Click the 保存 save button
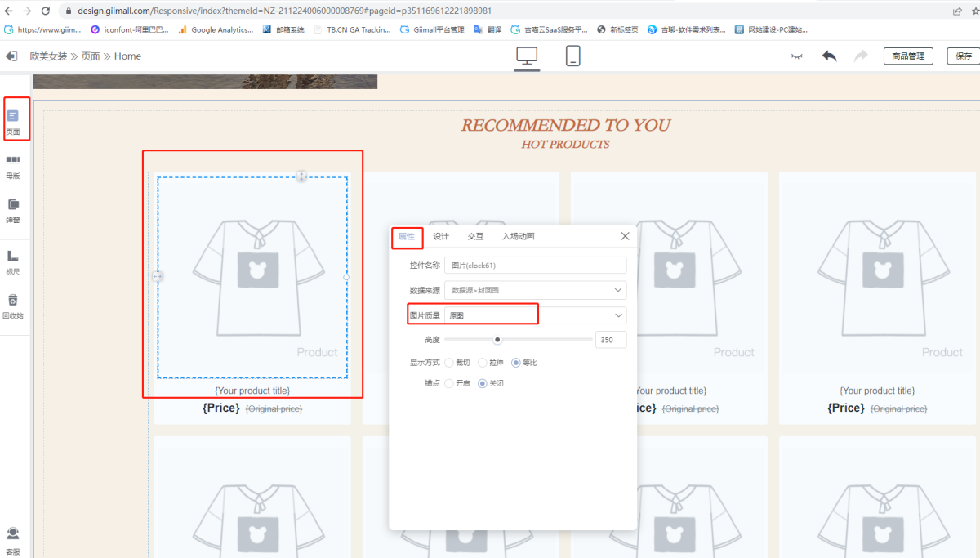The width and height of the screenshot is (980, 558). pyautogui.click(x=964, y=56)
